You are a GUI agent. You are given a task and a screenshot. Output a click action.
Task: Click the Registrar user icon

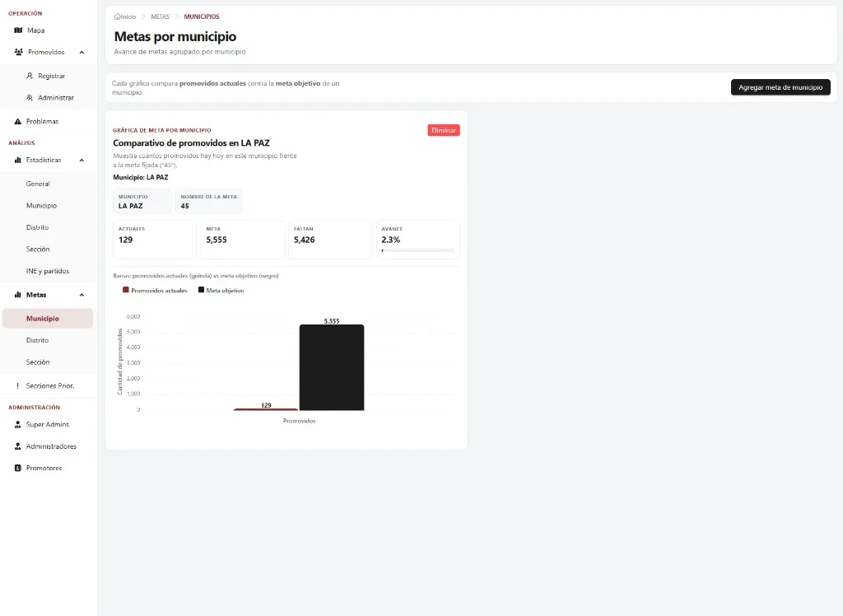(x=30, y=76)
